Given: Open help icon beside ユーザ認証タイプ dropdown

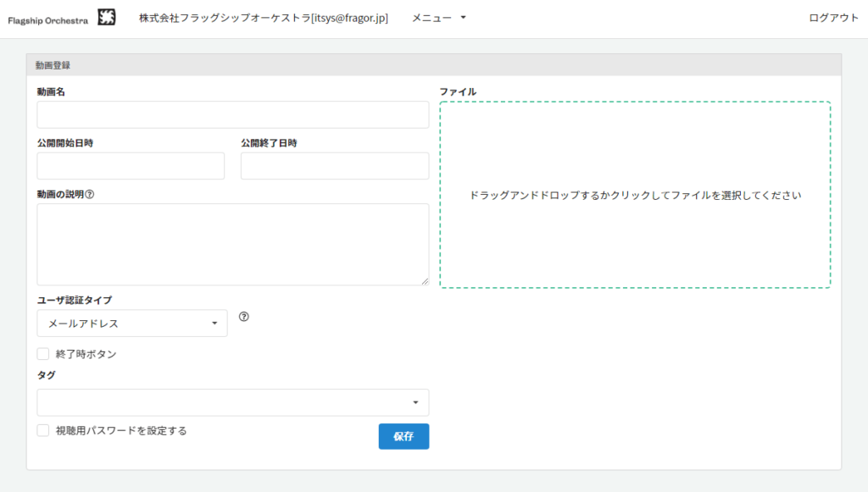Looking at the screenshot, I should click(244, 317).
